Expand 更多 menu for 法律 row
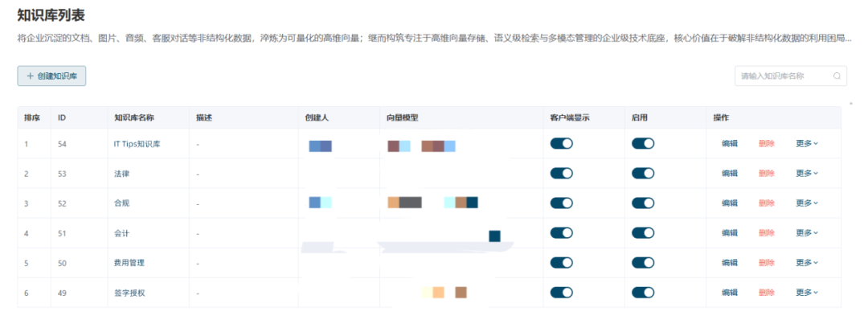 pos(807,174)
